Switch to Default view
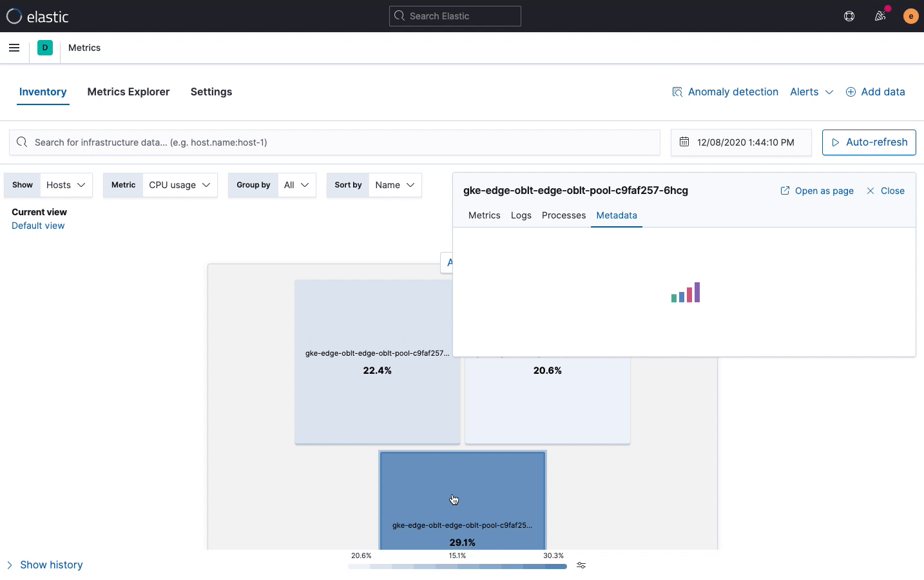 [38, 226]
